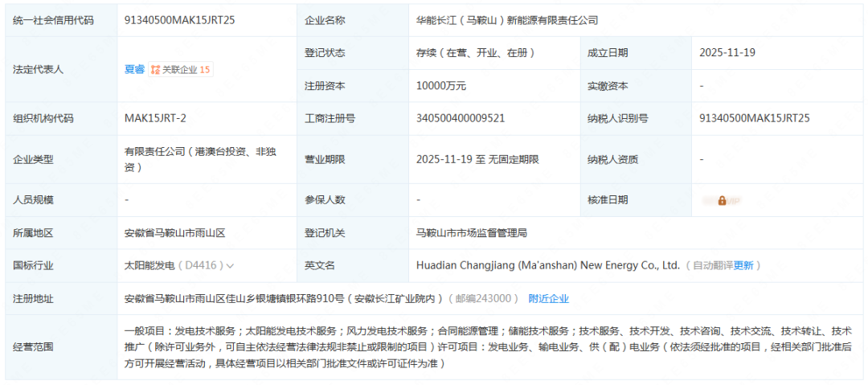This screenshot has width=868, height=385.
Task: Open the 附近企业 nearby companies link
Action: (x=548, y=298)
